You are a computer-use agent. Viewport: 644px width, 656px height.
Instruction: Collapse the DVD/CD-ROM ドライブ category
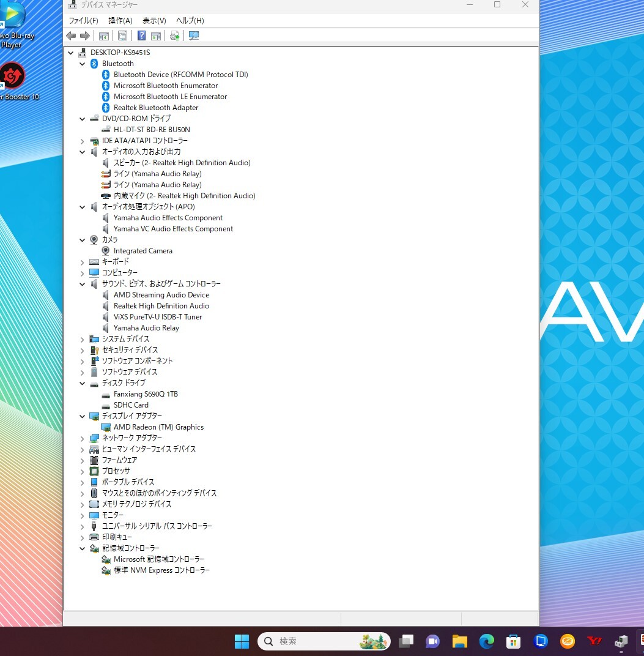tap(83, 119)
